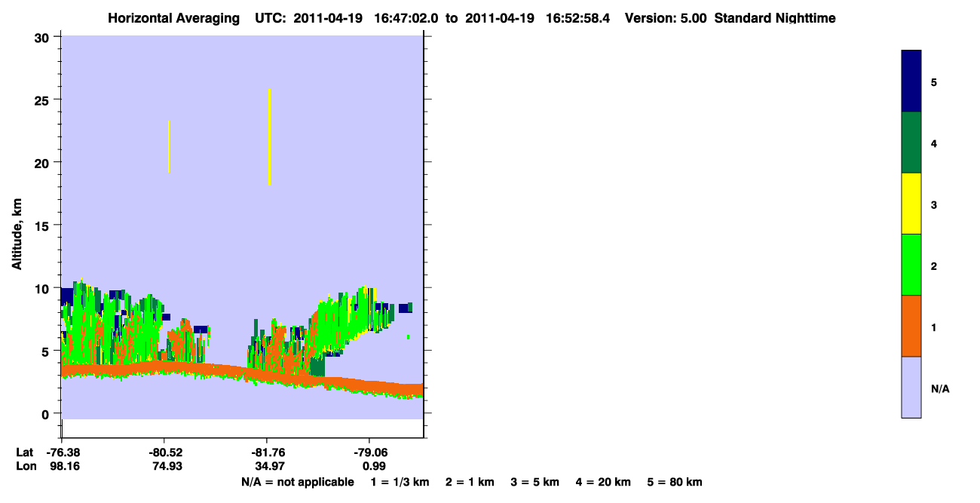
Task: Click the '2 = 1 km' legend text
Action: pos(470,483)
